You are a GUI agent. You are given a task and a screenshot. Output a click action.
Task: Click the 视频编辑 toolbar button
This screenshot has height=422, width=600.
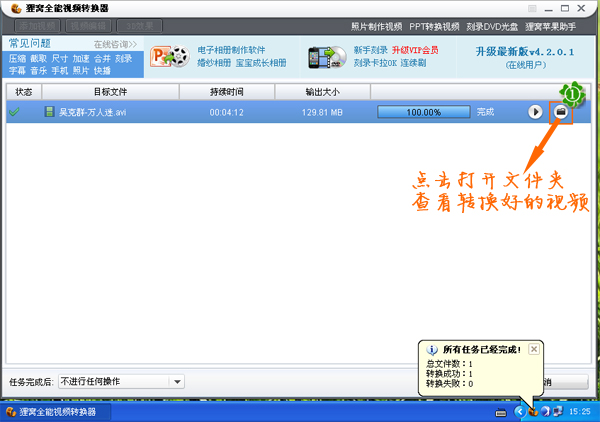point(88,26)
